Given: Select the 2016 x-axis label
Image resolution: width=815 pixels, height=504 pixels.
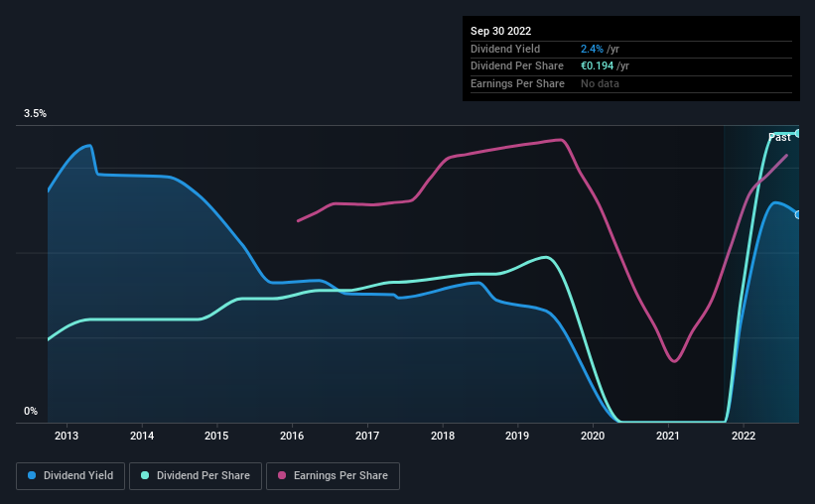Looking at the screenshot, I should tap(292, 436).
